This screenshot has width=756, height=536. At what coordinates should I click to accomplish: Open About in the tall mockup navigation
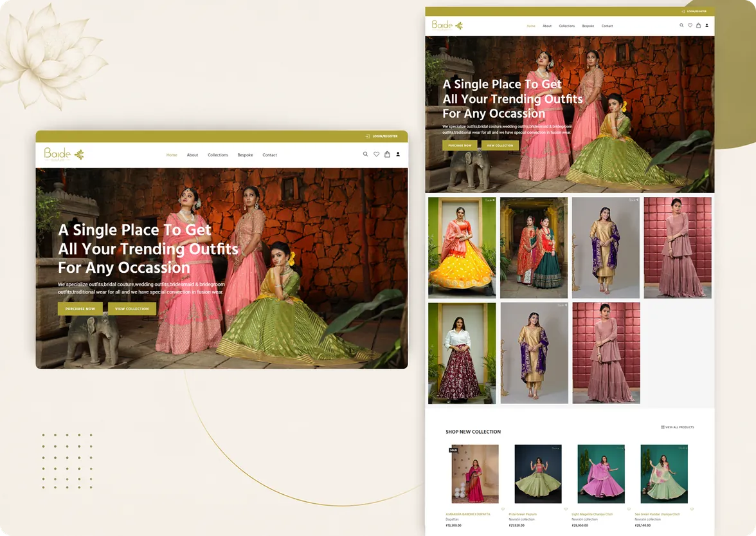click(546, 26)
